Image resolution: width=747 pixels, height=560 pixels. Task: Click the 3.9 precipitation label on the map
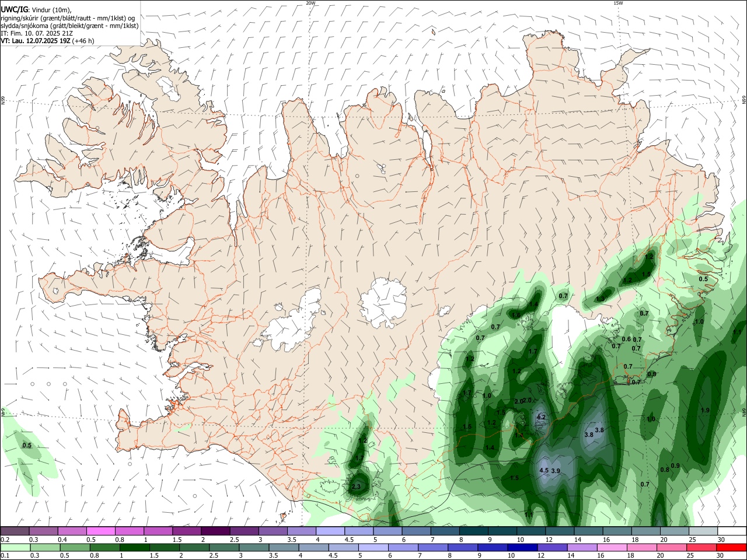[556, 471]
